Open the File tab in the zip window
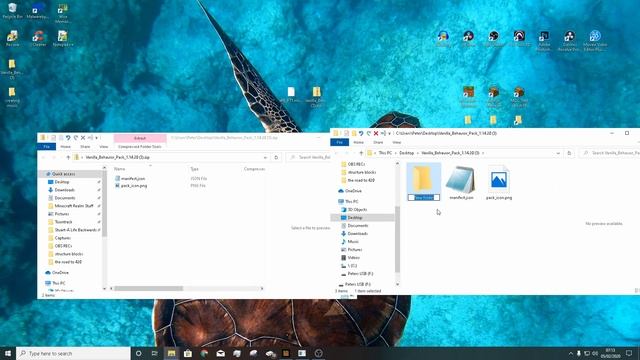This screenshot has width=640, height=360. [47, 147]
